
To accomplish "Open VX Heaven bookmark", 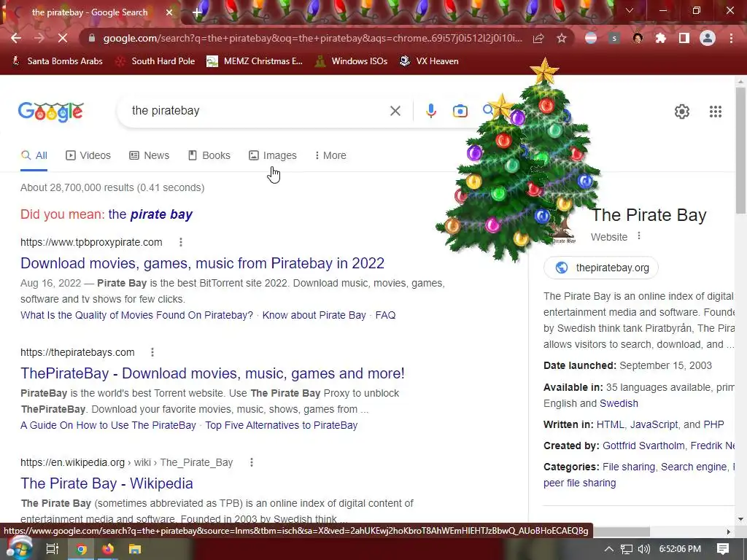I will point(429,61).
